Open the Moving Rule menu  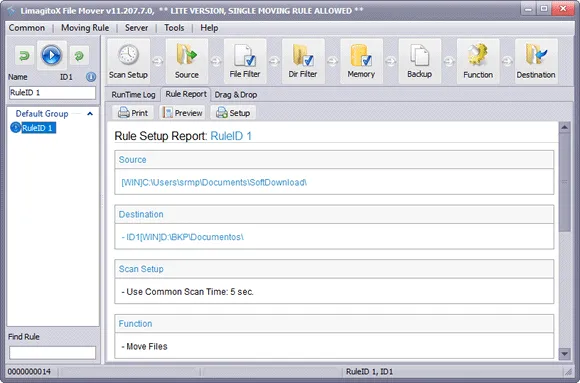[x=85, y=28]
